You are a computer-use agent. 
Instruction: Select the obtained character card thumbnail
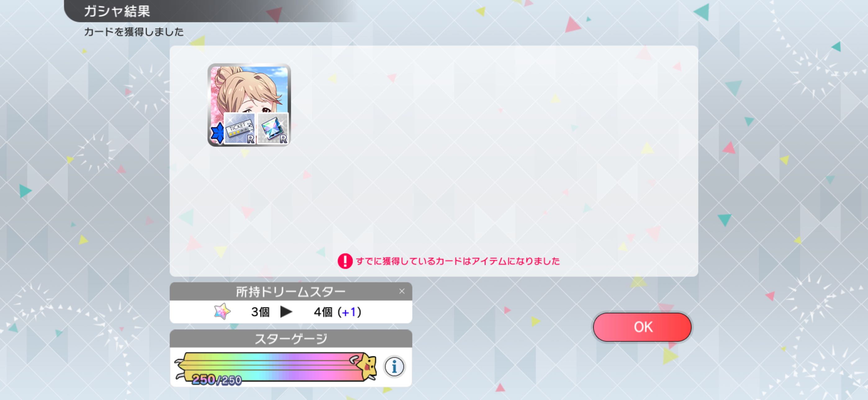click(249, 105)
